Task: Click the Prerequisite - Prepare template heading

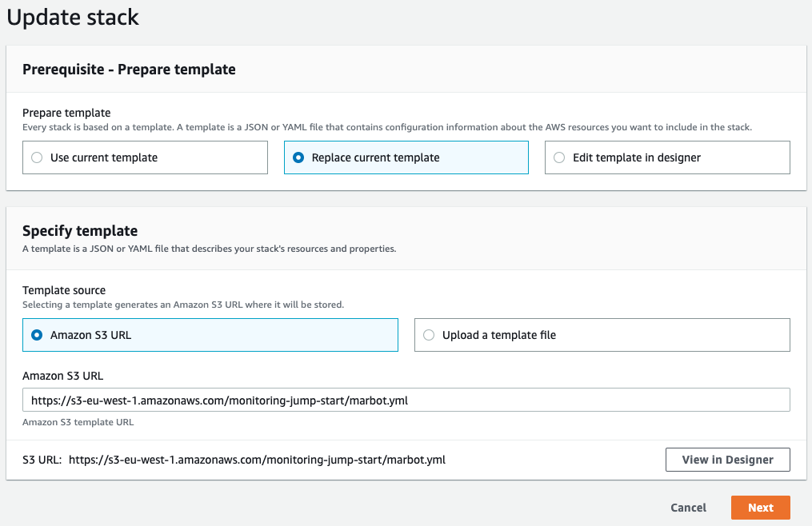Action: pos(129,70)
